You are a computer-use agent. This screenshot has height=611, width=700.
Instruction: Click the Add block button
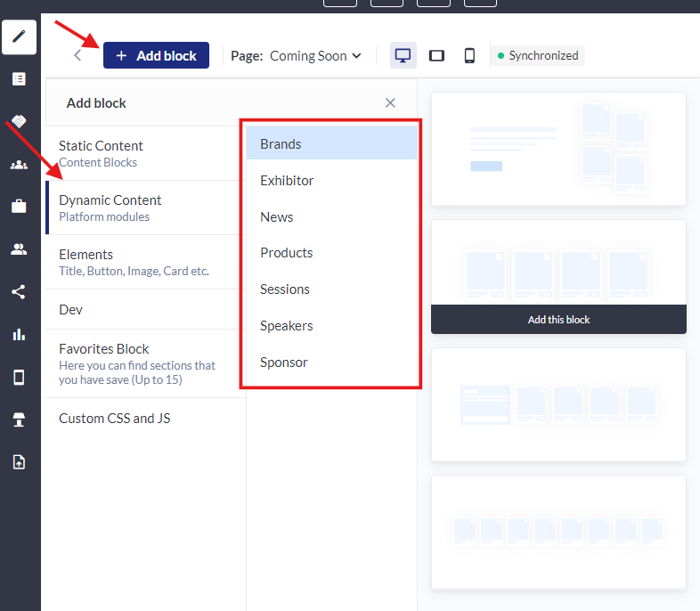(x=156, y=55)
